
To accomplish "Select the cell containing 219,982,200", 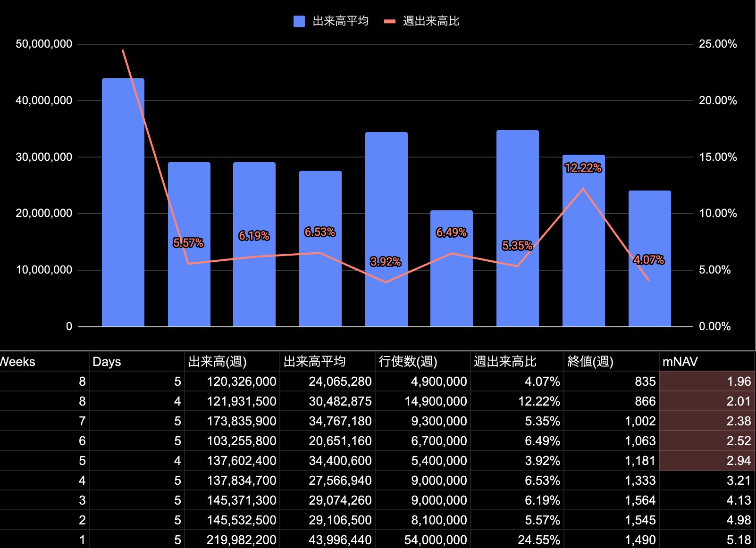I will pos(232,540).
